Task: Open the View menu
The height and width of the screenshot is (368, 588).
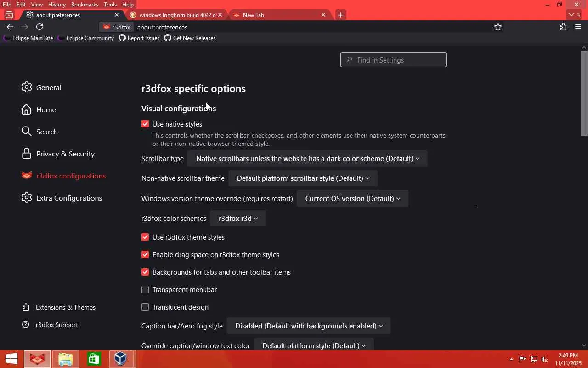Action: 37,5
